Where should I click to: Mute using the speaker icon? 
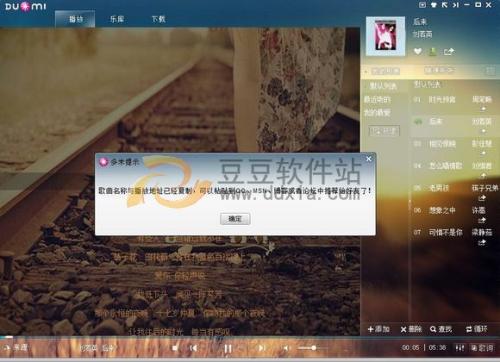point(286,348)
